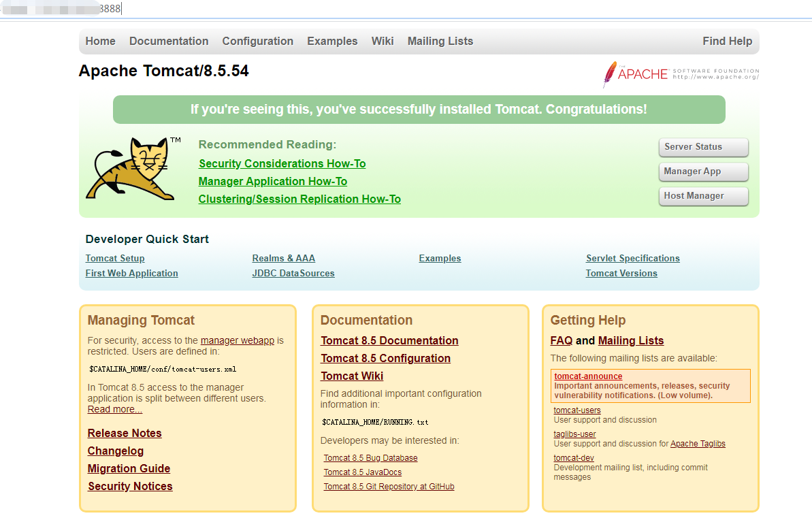812x520 pixels.
Task: Open the Tomcat Versions link
Action: tap(621, 273)
